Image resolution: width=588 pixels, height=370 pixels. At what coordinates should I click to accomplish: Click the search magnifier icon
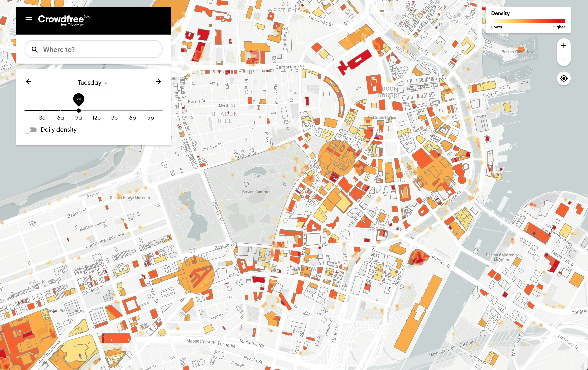click(x=35, y=50)
